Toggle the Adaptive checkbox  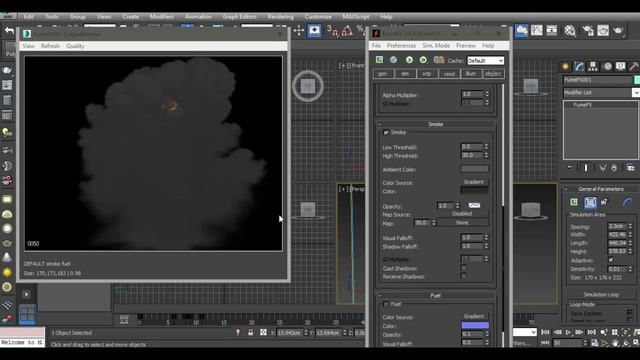click(611, 260)
